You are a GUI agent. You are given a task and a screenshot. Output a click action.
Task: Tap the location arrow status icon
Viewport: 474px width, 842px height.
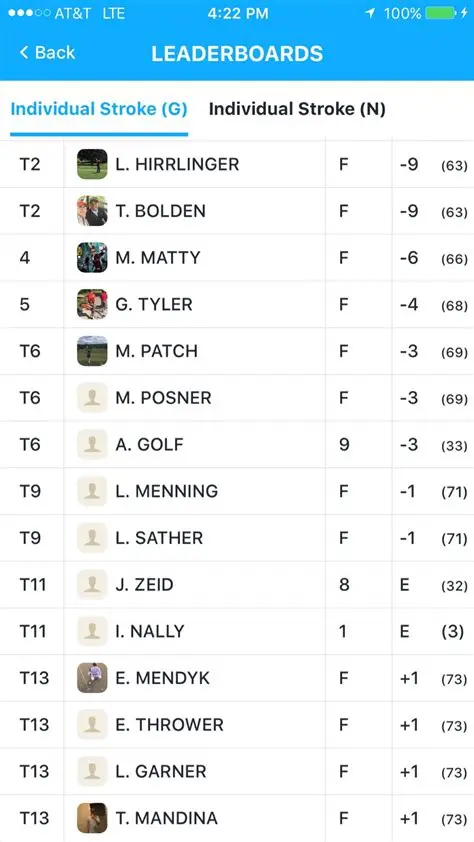coord(370,13)
